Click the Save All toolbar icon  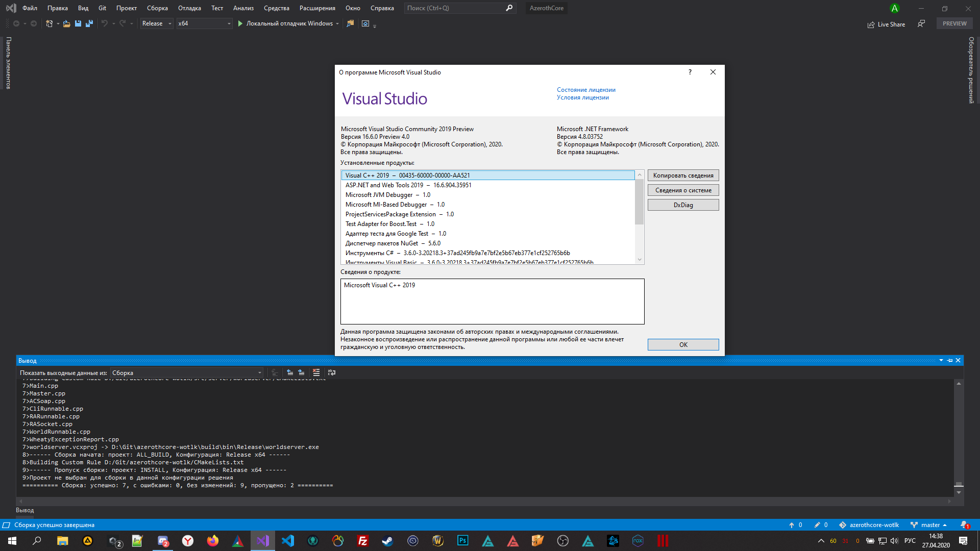[x=89, y=23]
